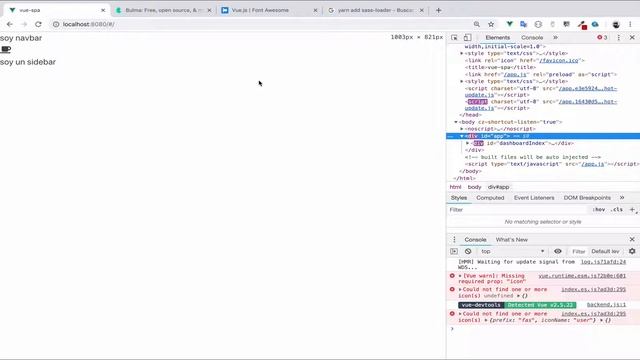
Task: Click the /favicon.ico href link
Action: point(559,60)
